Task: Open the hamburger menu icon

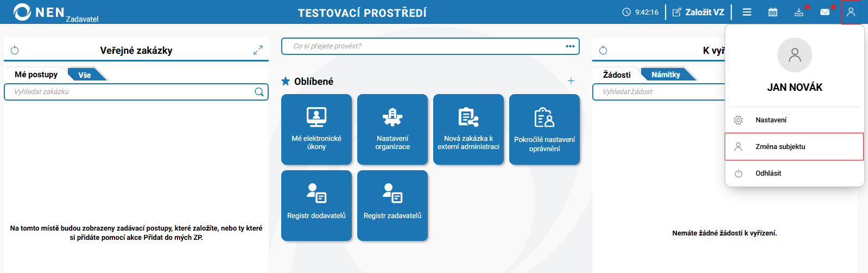Action: (747, 12)
